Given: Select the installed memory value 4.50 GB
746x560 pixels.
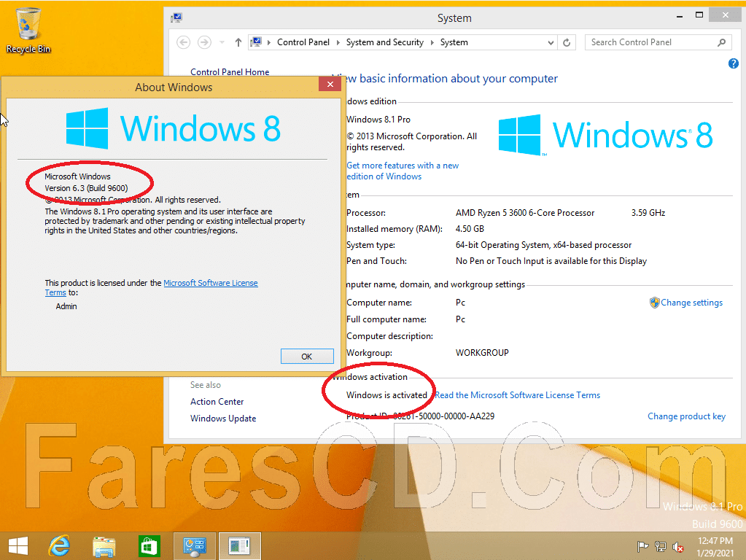Looking at the screenshot, I should 470,229.
